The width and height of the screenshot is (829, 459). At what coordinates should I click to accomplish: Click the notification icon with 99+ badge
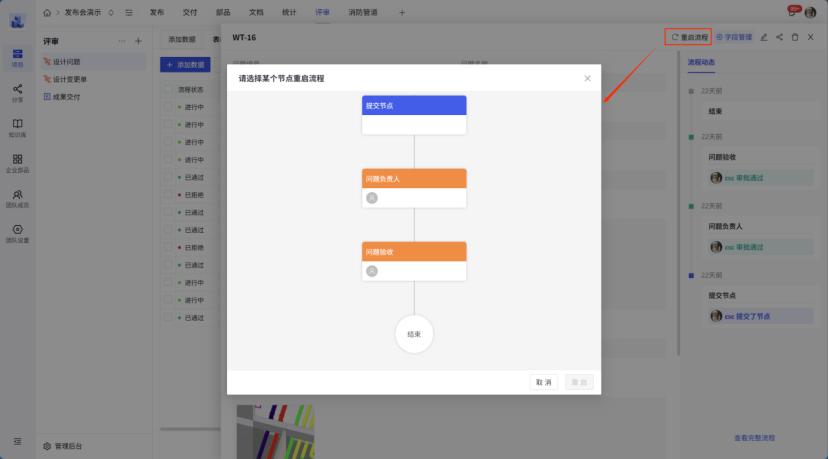point(793,12)
